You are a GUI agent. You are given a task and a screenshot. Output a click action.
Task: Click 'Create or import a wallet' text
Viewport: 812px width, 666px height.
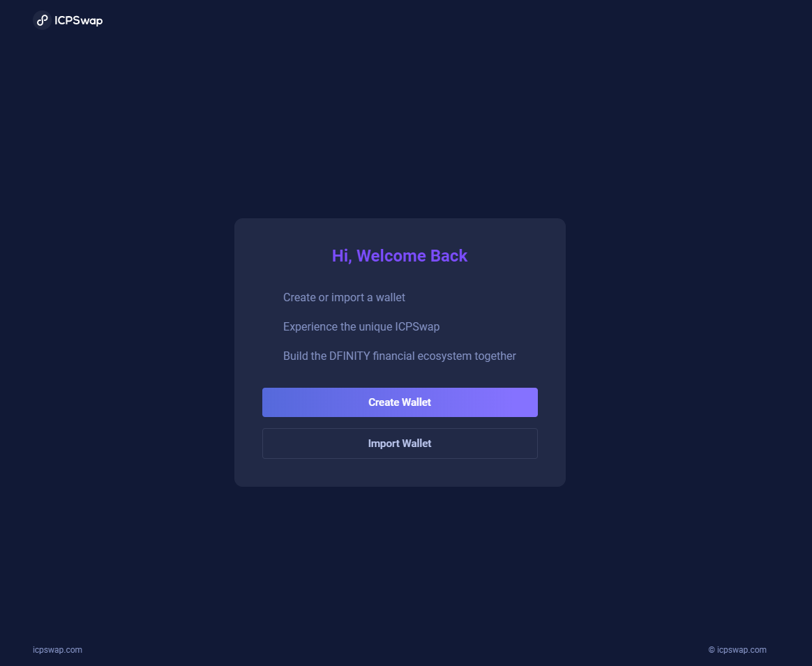point(344,297)
